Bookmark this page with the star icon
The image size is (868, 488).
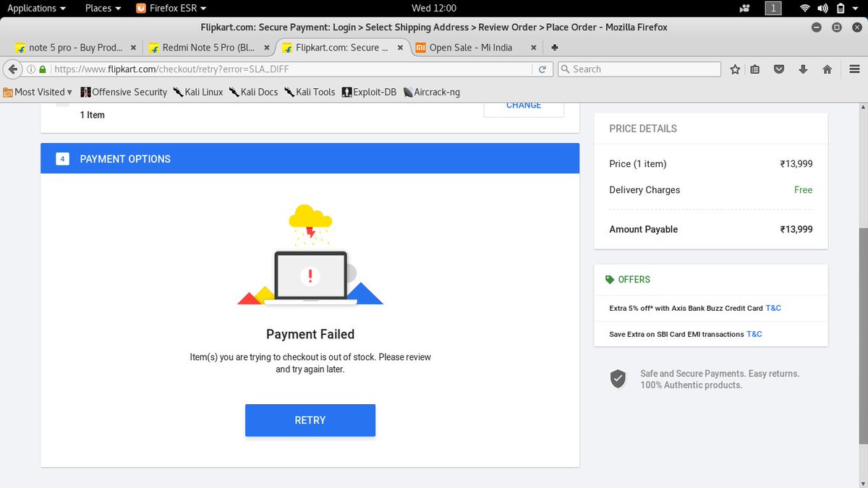[x=735, y=69]
